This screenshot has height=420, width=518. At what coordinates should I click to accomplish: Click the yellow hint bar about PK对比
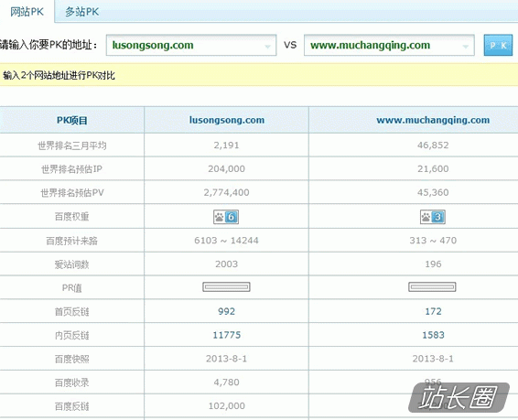click(x=259, y=75)
